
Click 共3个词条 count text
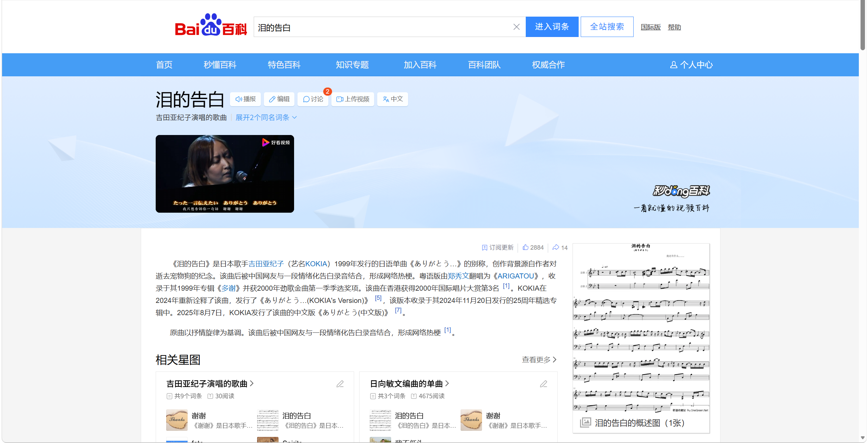(x=391, y=396)
